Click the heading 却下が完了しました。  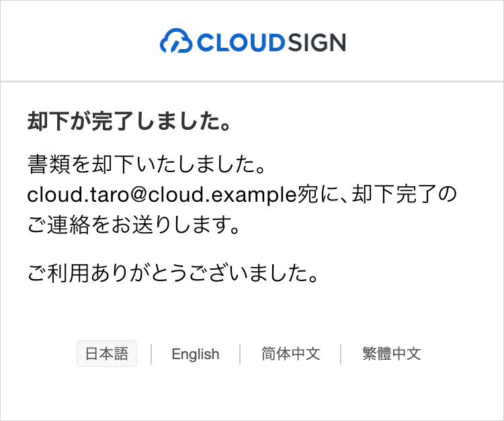129,121
